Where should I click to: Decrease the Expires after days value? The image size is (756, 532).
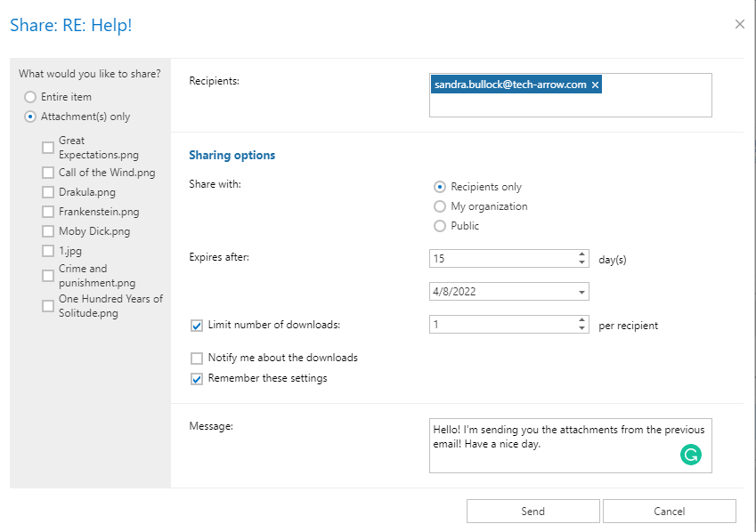pyautogui.click(x=582, y=262)
